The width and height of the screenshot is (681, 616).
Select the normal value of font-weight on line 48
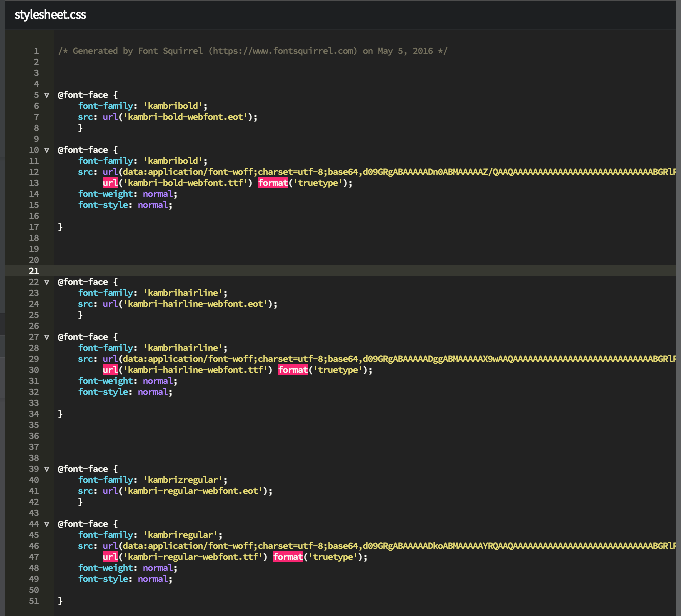[x=159, y=568]
